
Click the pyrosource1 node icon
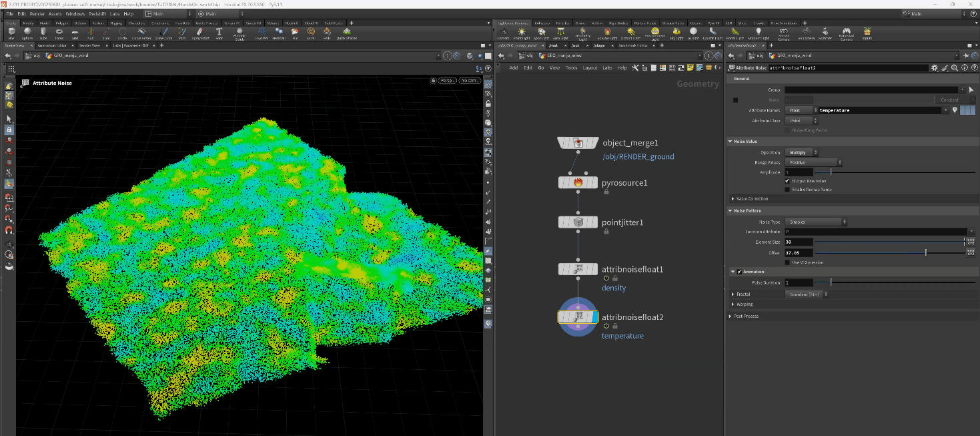pos(578,182)
